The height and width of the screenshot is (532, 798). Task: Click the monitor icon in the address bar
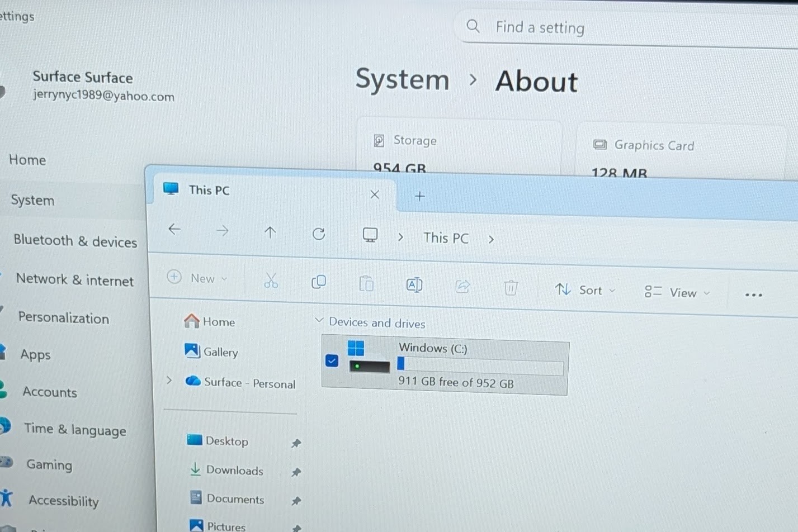(x=370, y=235)
